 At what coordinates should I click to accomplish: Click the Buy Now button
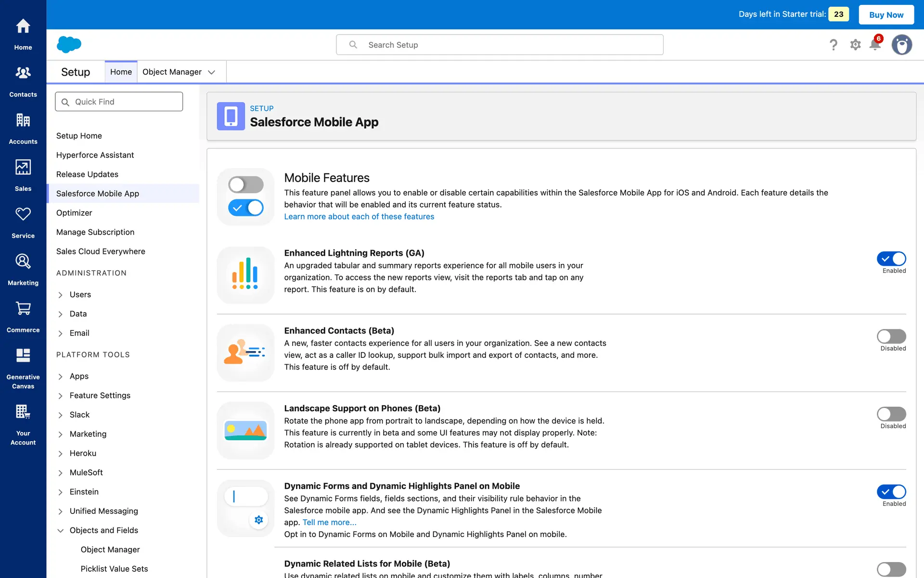point(886,14)
